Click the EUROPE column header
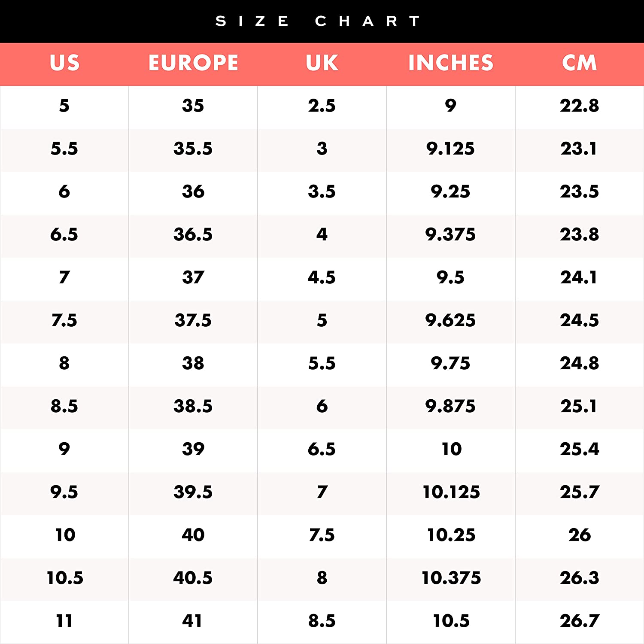The height and width of the screenshot is (644, 644). [193, 63]
